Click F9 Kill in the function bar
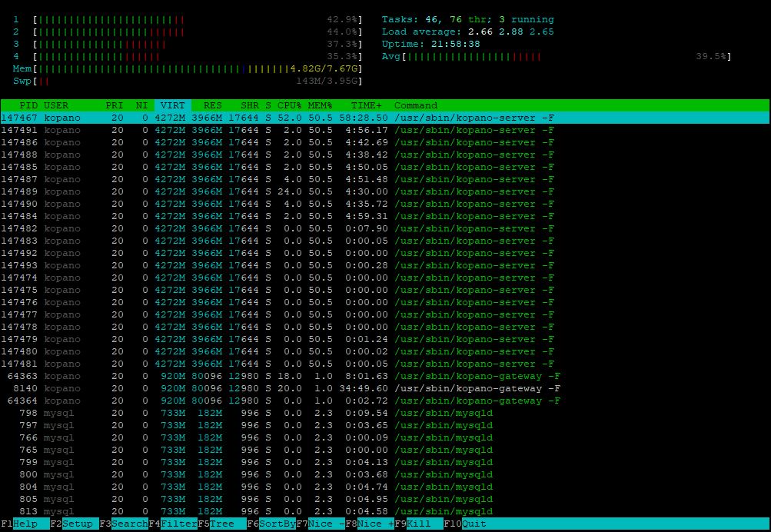 [419, 524]
